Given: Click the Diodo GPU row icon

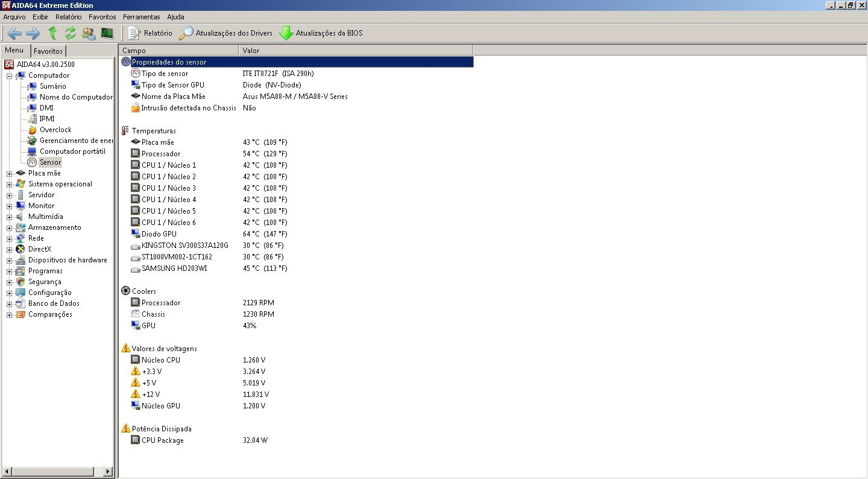Looking at the screenshot, I should pyautogui.click(x=136, y=234).
